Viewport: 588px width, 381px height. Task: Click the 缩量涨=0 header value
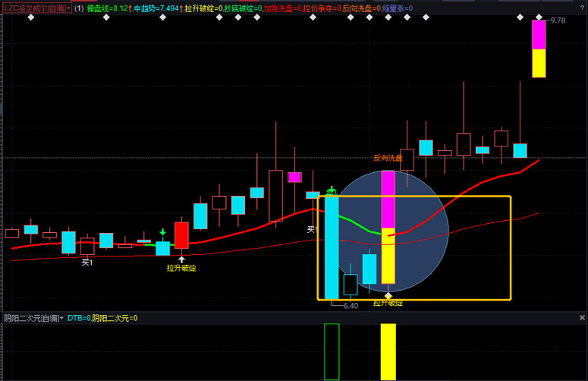click(x=398, y=8)
